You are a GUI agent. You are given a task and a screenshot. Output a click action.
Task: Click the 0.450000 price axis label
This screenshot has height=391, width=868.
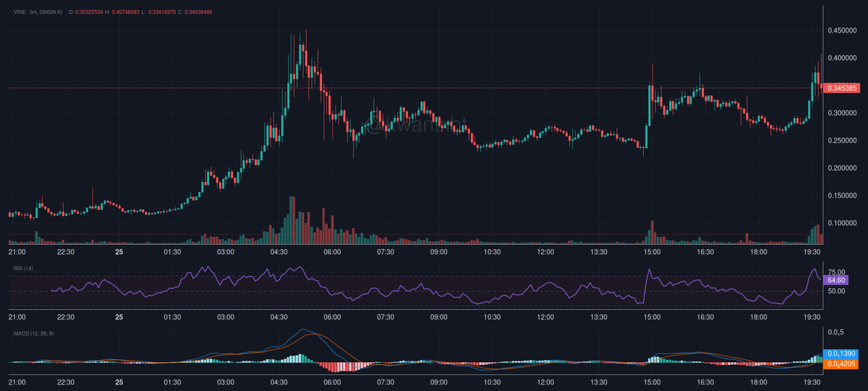843,30
